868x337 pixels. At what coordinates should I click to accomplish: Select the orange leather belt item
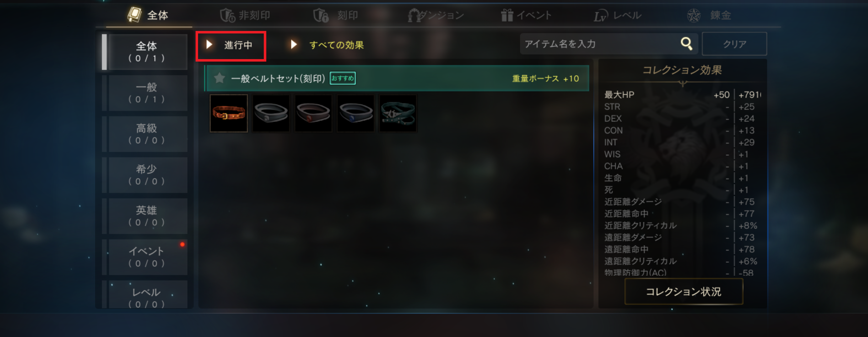click(229, 113)
